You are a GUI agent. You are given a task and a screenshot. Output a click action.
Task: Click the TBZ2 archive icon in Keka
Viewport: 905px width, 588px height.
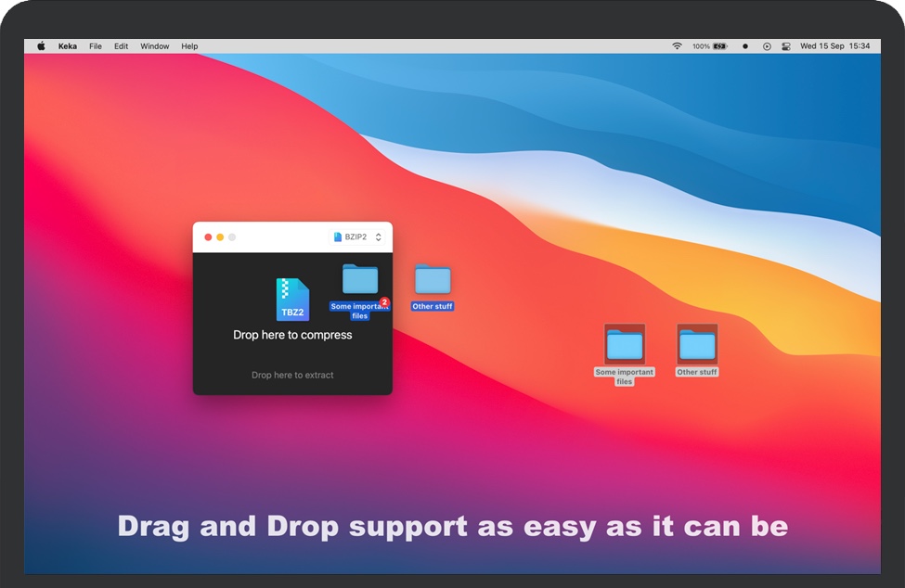point(292,300)
